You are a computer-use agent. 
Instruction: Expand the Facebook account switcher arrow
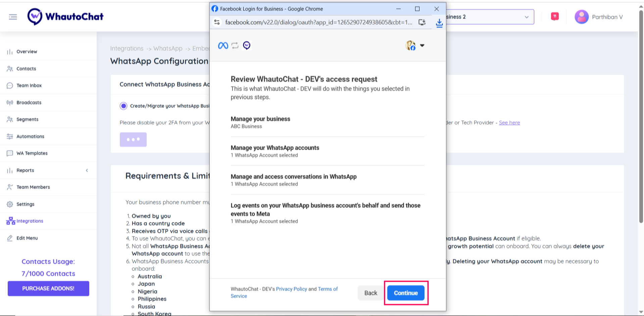[x=422, y=45]
